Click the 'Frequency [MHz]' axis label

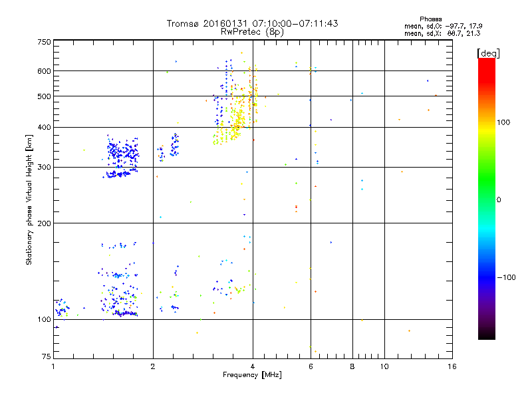[252, 375]
